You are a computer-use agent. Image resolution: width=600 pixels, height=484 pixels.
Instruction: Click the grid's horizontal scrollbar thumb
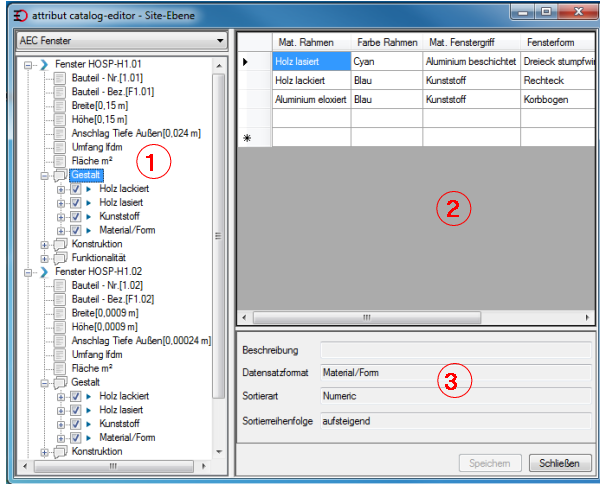pos(367,317)
